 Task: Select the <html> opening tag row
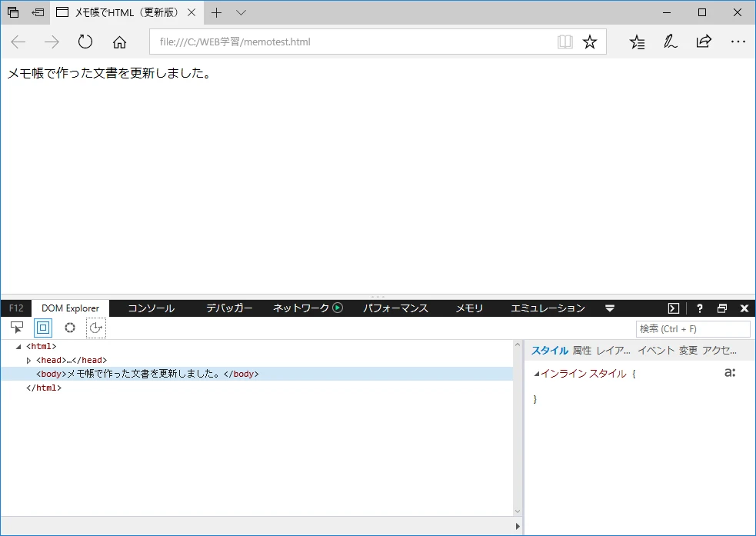pyautogui.click(x=257, y=346)
